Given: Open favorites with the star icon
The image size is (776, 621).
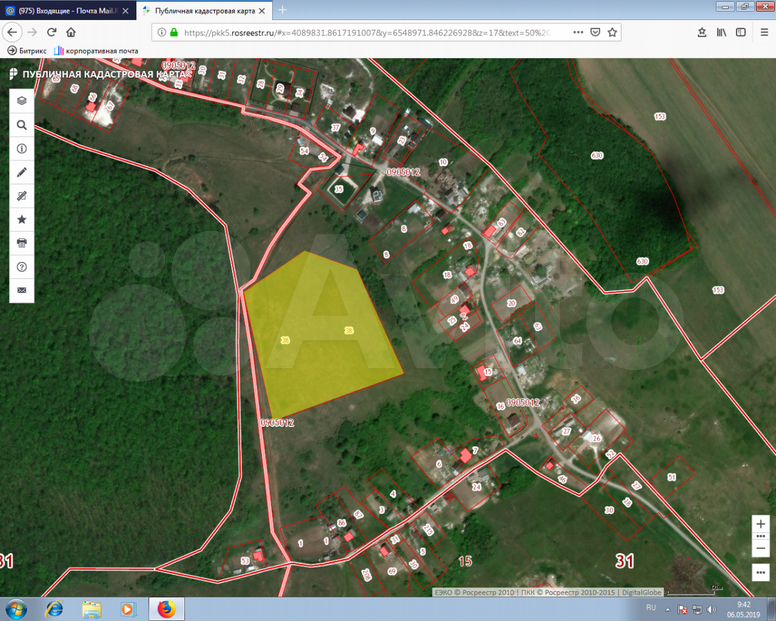Looking at the screenshot, I should [x=22, y=219].
